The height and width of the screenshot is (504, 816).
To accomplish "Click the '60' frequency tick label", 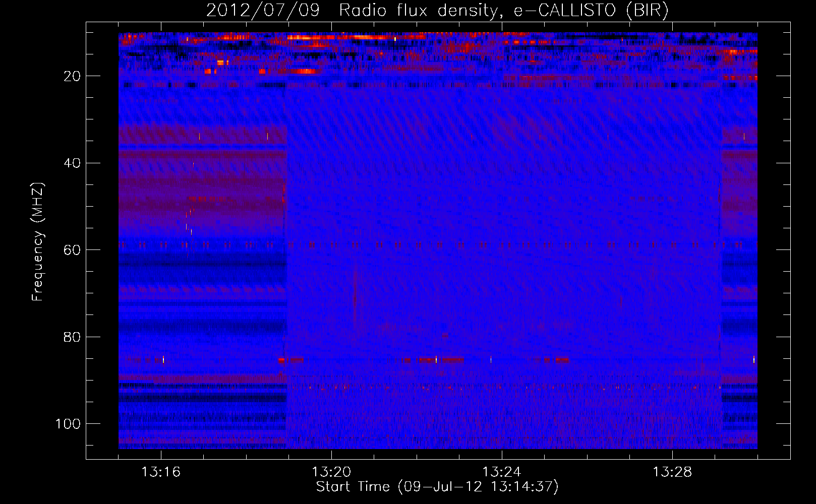I will (x=72, y=250).
